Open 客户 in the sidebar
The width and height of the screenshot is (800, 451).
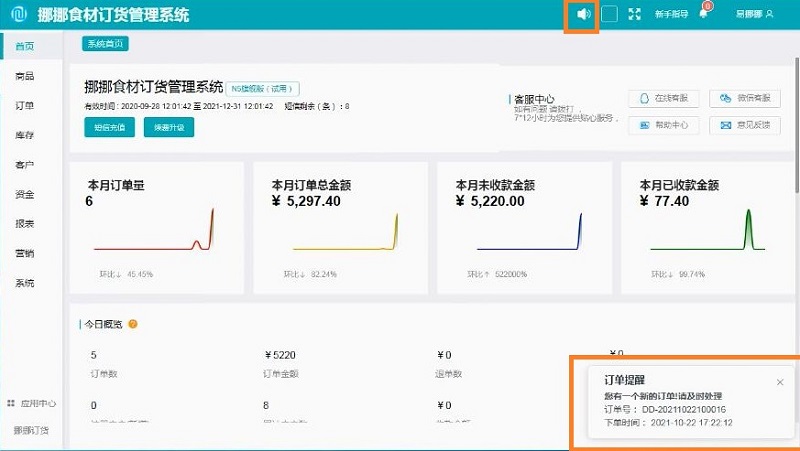point(24,165)
